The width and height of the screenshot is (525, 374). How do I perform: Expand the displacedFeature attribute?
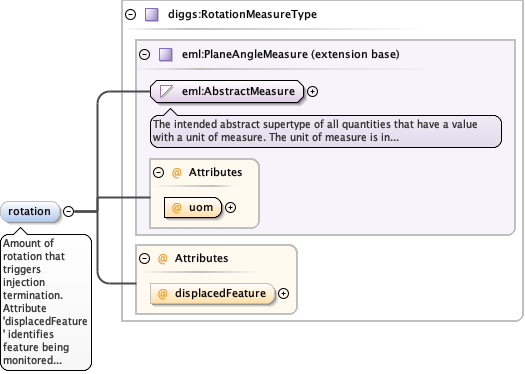(x=284, y=294)
